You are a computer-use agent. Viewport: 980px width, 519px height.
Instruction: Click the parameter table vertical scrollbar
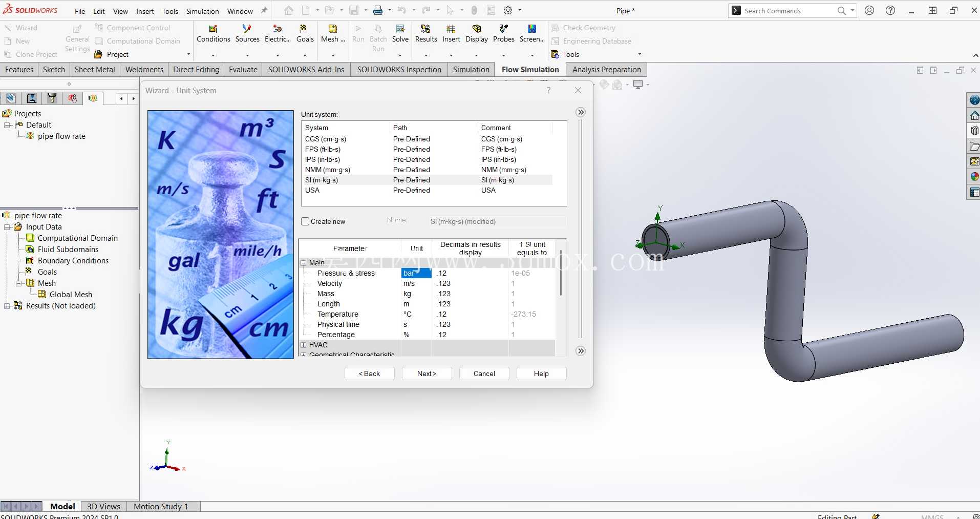coord(561,273)
